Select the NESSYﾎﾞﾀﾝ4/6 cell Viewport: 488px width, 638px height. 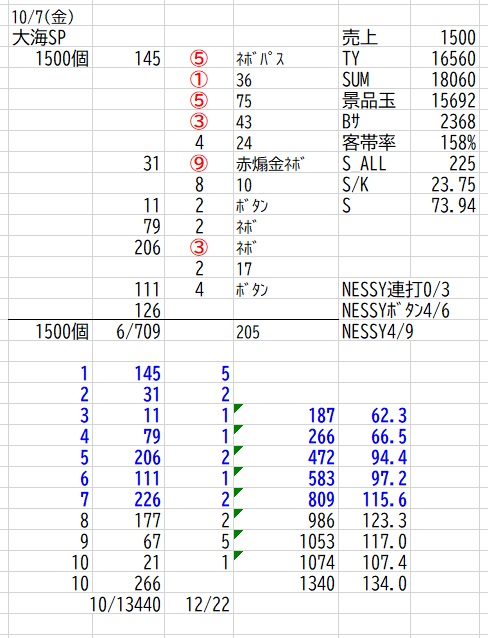tap(396, 311)
